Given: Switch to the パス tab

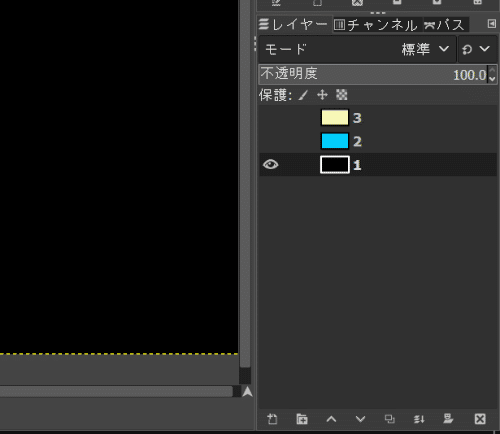Looking at the screenshot, I should pyautogui.click(x=446, y=25).
